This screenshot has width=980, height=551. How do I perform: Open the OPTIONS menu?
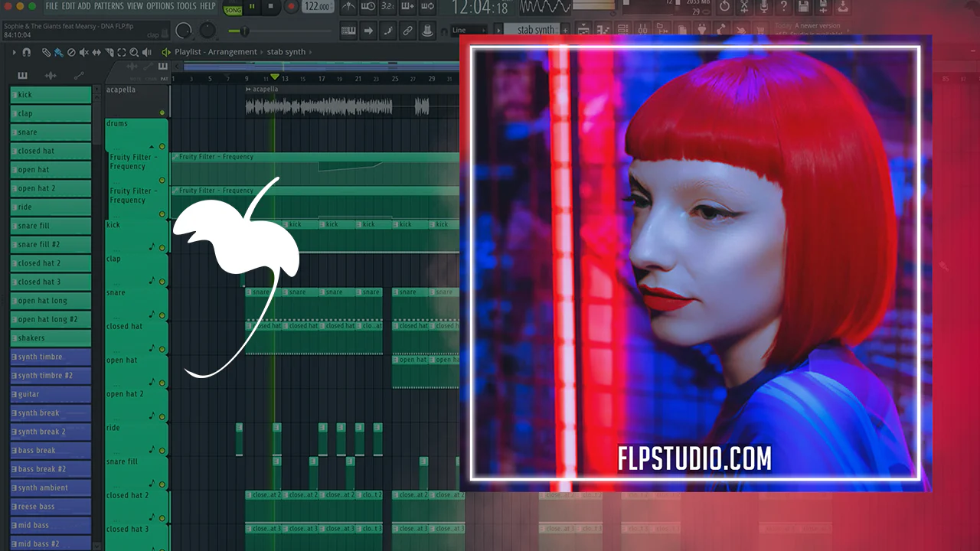pyautogui.click(x=160, y=6)
